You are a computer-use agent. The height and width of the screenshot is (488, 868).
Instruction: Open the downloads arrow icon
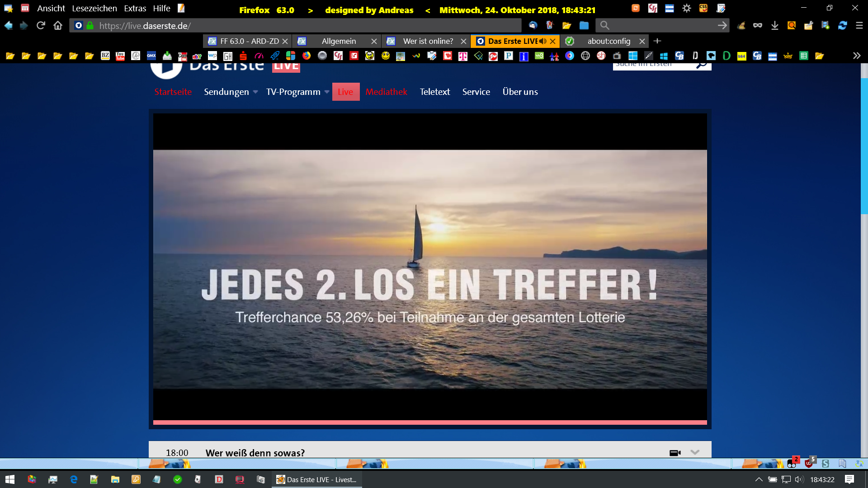[774, 25]
